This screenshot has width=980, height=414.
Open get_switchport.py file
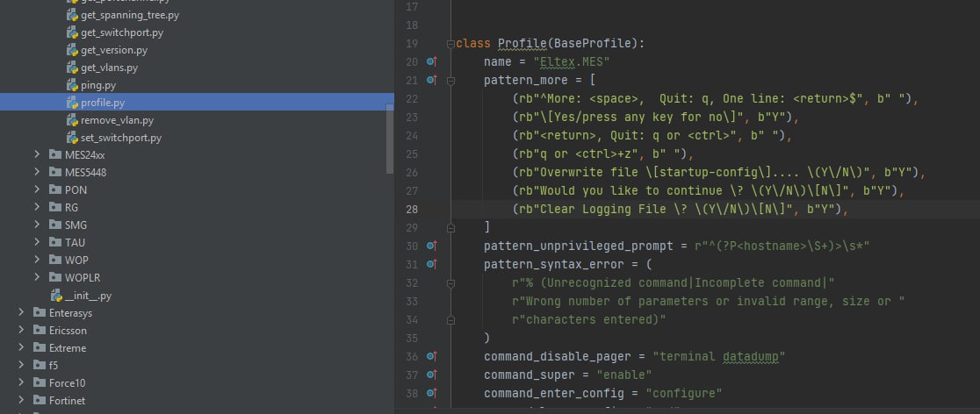[x=122, y=32]
